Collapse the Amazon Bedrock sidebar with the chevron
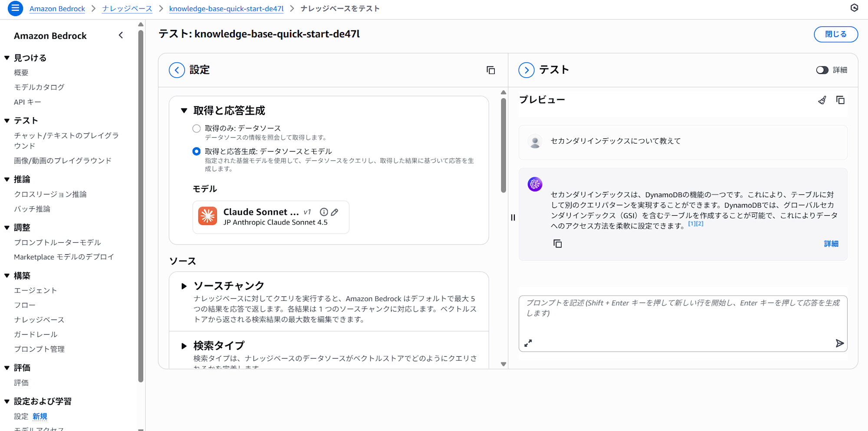Viewport: 868px width, 431px height. [x=121, y=36]
